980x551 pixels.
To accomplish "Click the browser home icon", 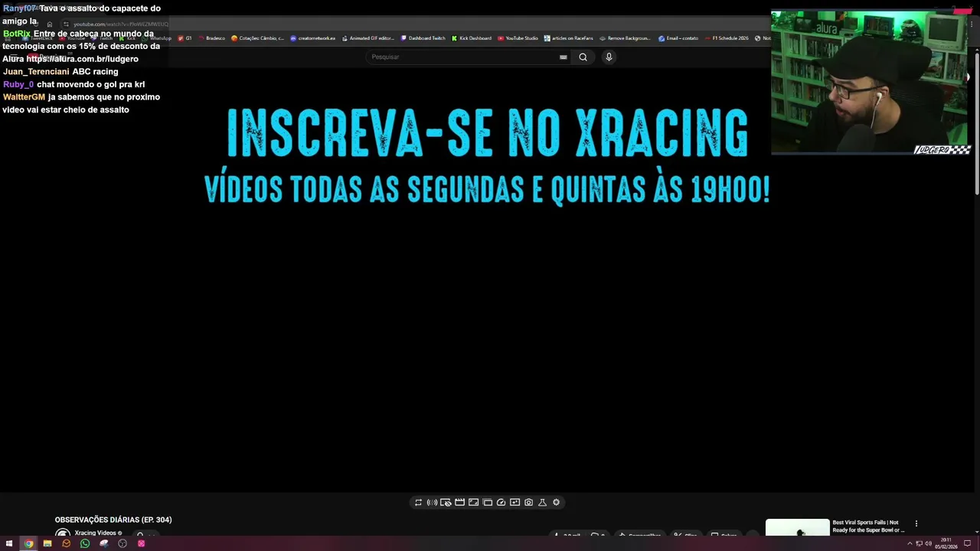I will [x=50, y=24].
